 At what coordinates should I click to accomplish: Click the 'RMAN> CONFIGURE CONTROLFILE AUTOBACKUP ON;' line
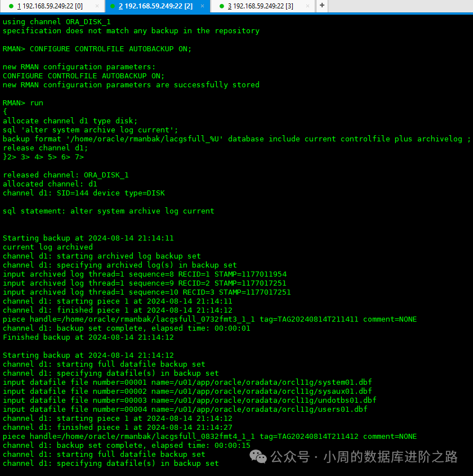[97, 49]
